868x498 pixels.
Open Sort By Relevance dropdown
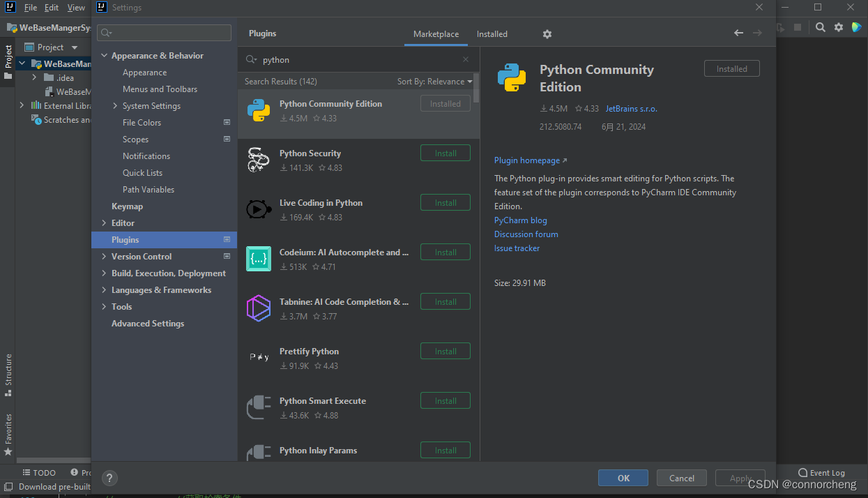[434, 82]
